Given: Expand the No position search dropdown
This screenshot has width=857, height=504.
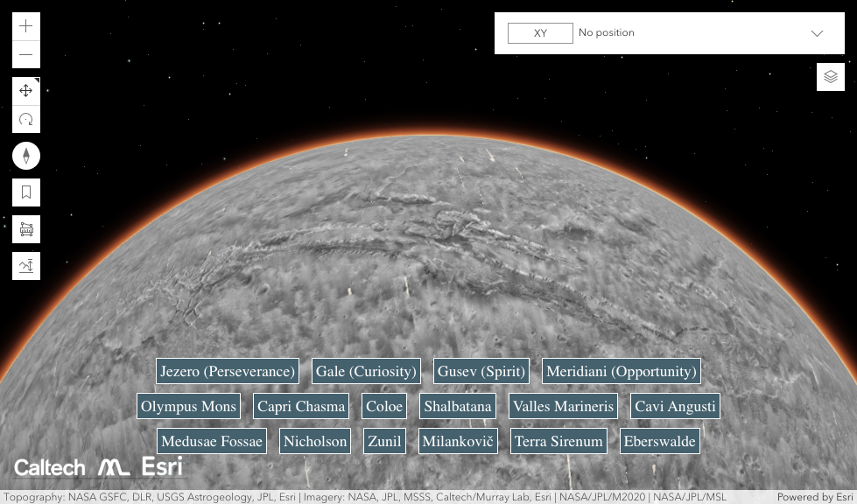Looking at the screenshot, I should [x=816, y=32].
